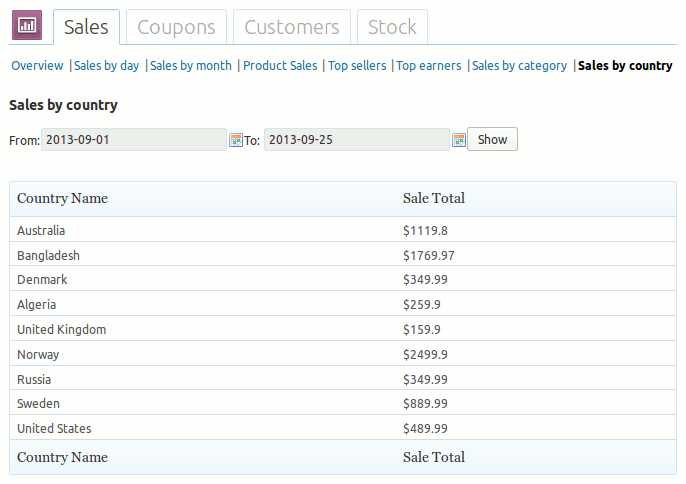Switch to the Coupons tab
This screenshot has height=484, width=686.
coord(177,28)
